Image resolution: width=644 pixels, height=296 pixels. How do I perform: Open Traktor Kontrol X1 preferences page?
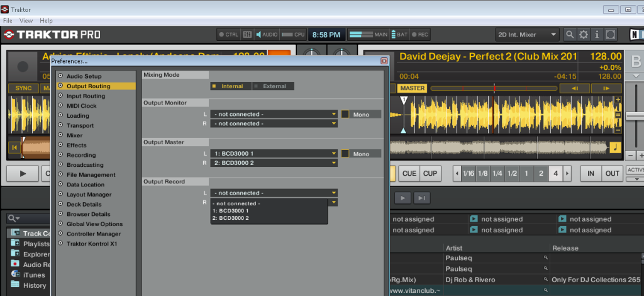pyautogui.click(x=92, y=243)
